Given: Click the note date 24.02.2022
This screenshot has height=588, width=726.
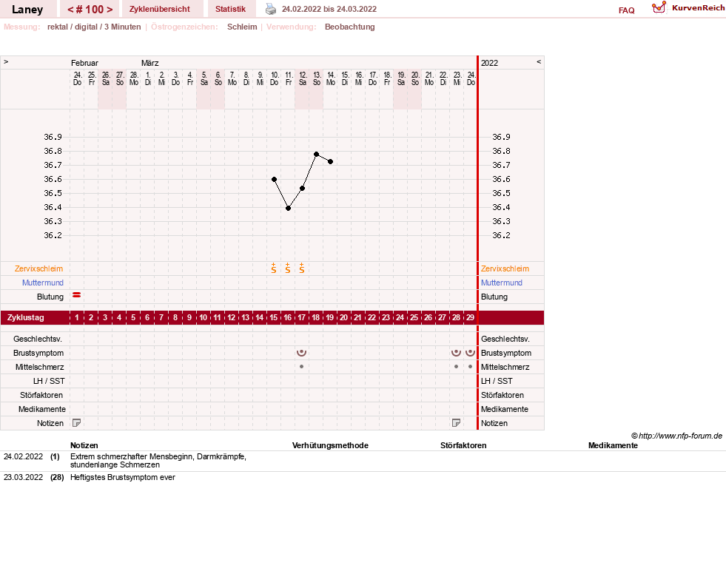Looking at the screenshot, I should pos(23,456).
